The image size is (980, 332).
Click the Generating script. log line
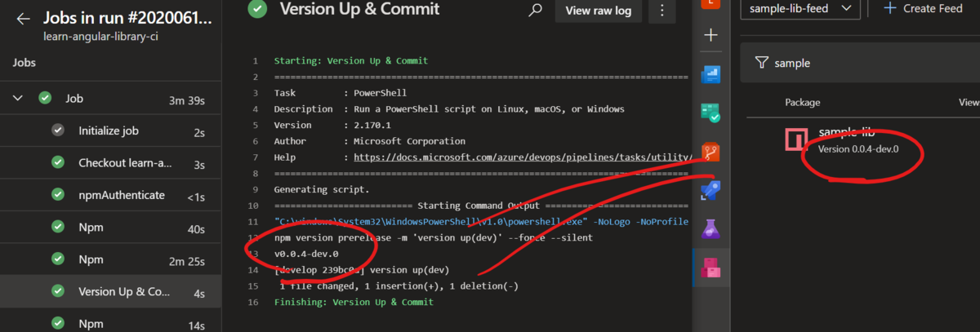coord(321,189)
